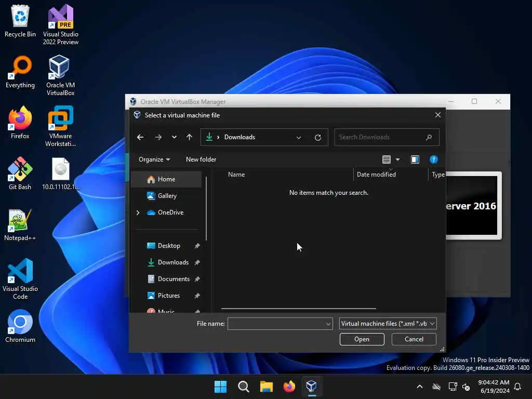Open the Organize menu

[x=154, y=159]
